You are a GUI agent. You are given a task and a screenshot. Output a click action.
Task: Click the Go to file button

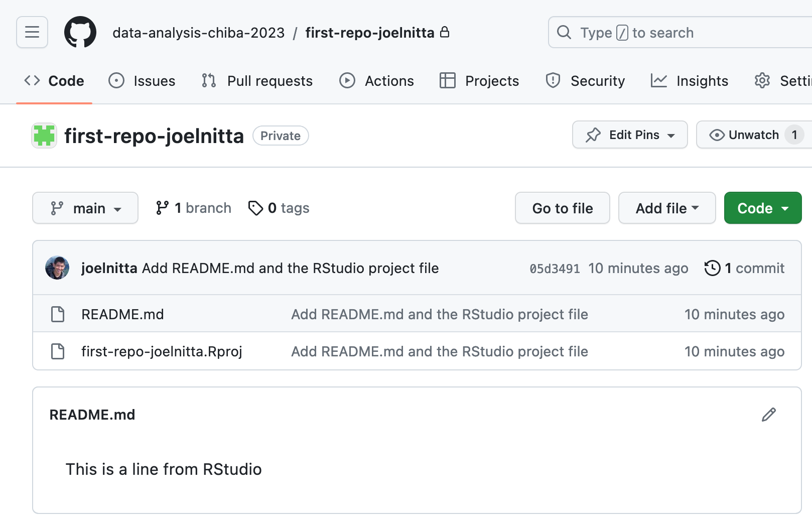coord(562,208)
